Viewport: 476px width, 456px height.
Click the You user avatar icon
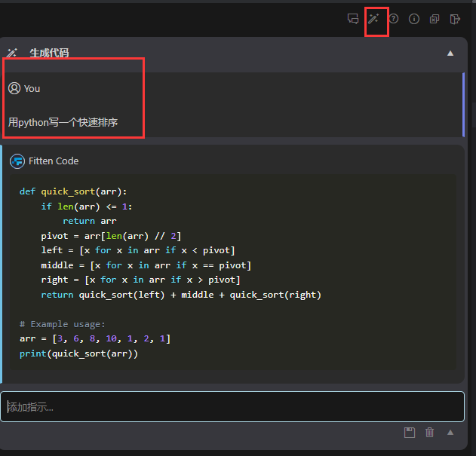14,88
